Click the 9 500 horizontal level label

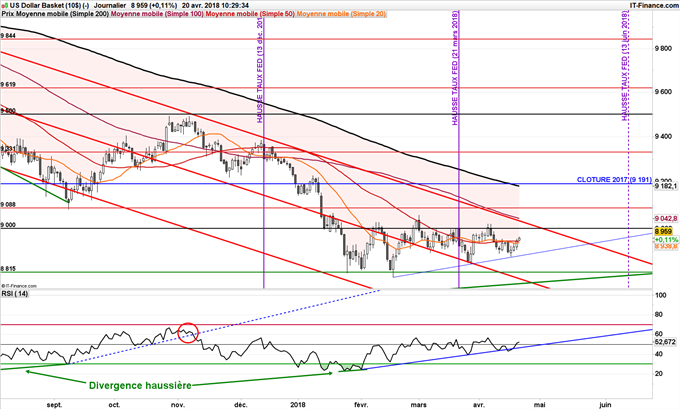(x=8, y=111)
